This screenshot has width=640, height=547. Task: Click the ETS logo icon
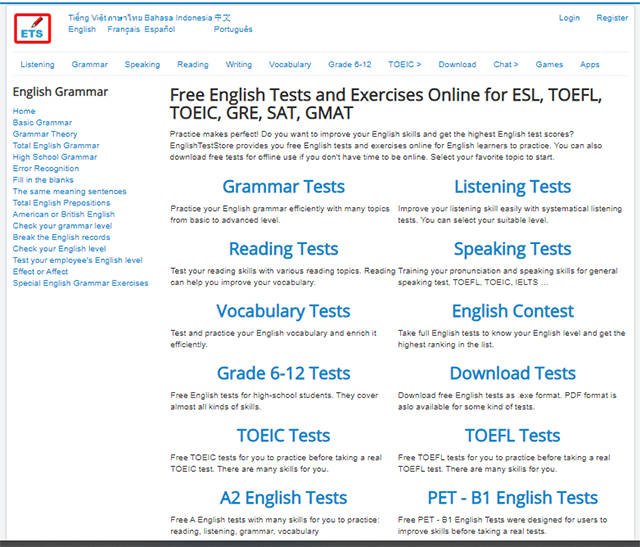32,28
